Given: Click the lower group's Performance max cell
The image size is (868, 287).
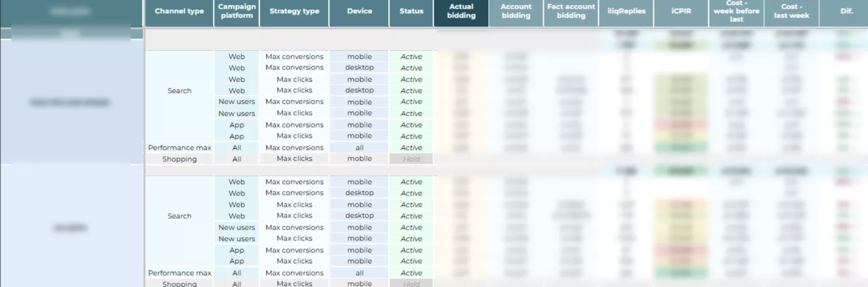Looking at the screenshot, I should point(179,273).
